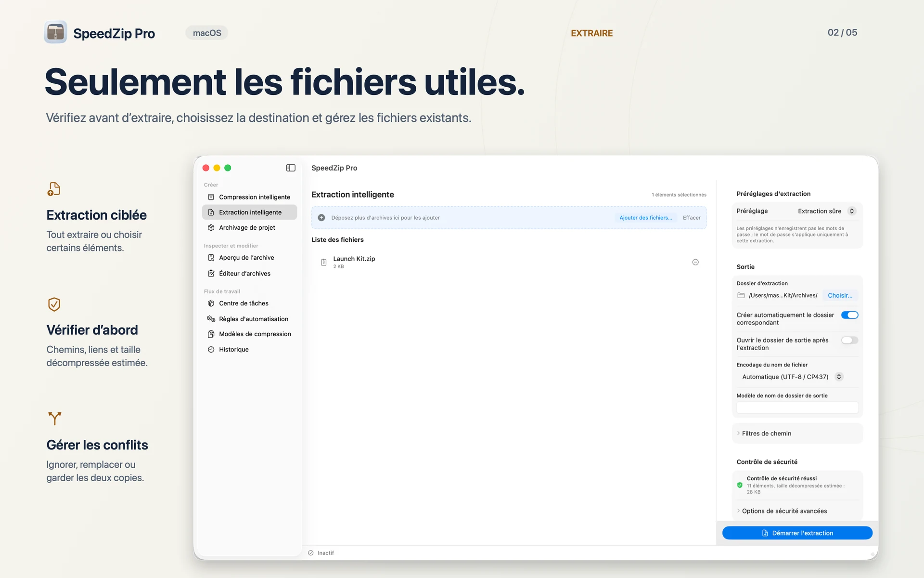
Task: Click the green security check shield icon
Action: pos(740,485)
